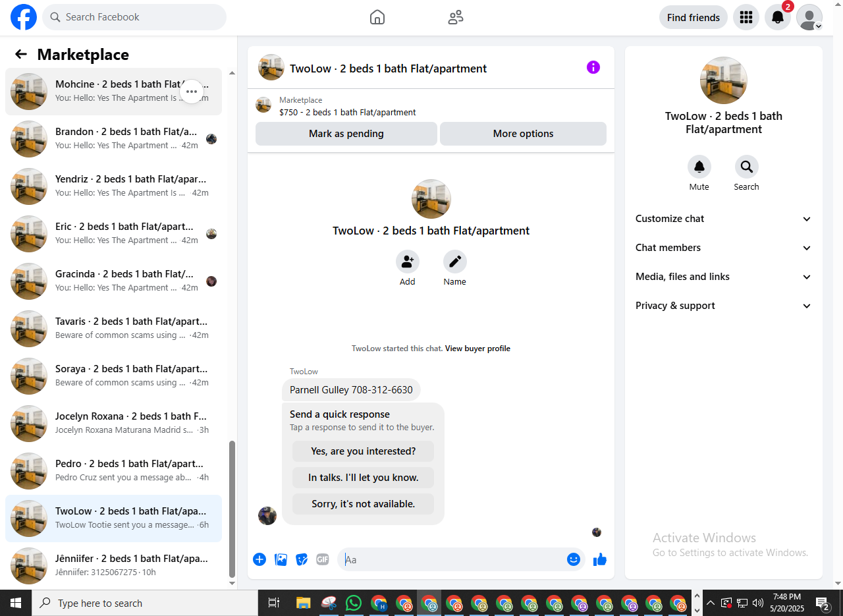Select the Mohcine conversation
This screenshot has width=843, height=616.
pos(113,92)
